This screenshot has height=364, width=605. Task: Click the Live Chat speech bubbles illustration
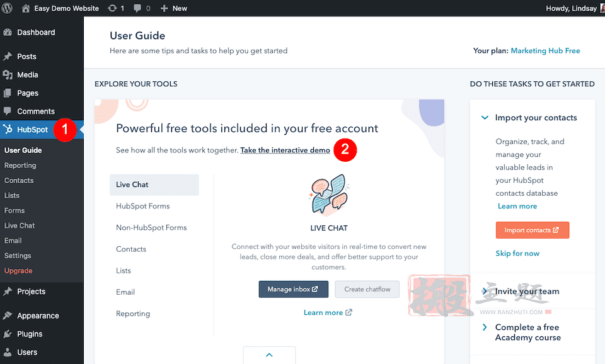(329, 195)
